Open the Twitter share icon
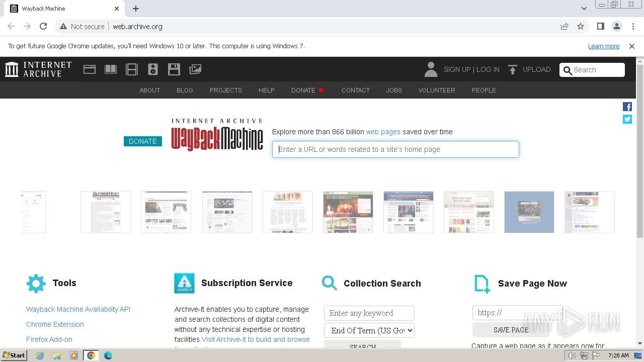This screenshot has height=362, width=644. pos(627,119)
